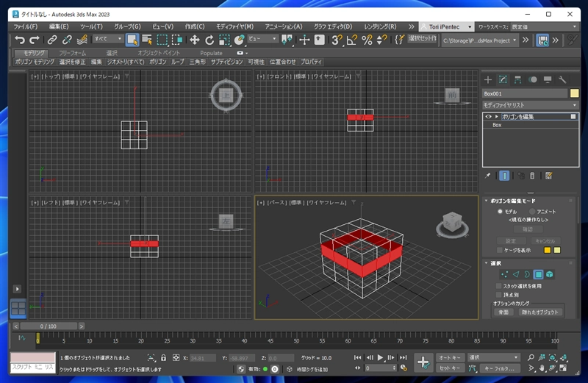Click the Pin Stack icon
This screenshot has width=588, height=383.
pos(487,176)
